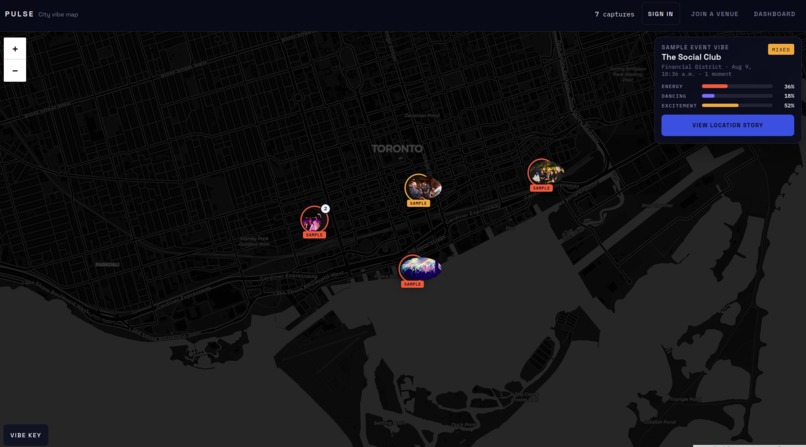Click the Excitement progress bar
806x447 pixels.
(x=737, y=105)
